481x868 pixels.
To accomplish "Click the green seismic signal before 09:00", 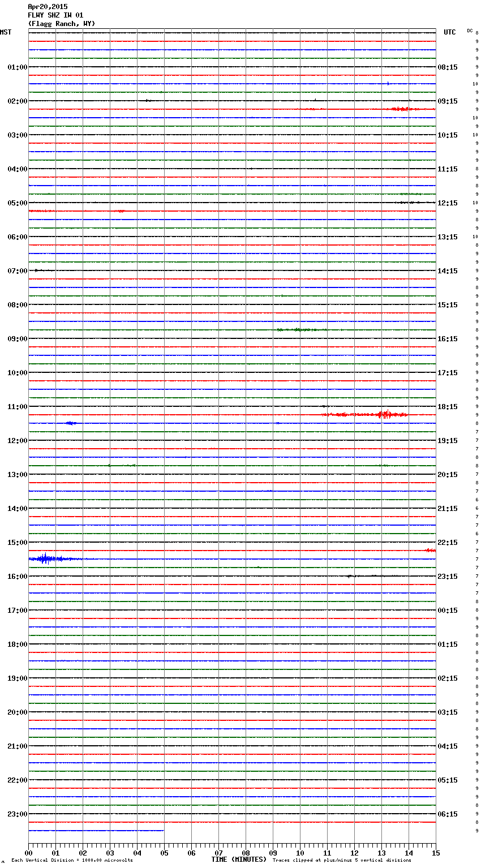I will [300, 329].
